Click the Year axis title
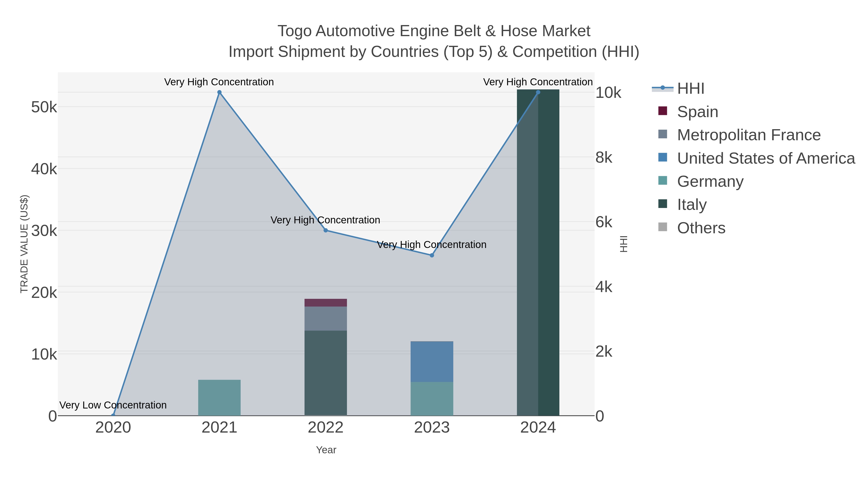Screen dimensions: 868x488 coord(326,450)
